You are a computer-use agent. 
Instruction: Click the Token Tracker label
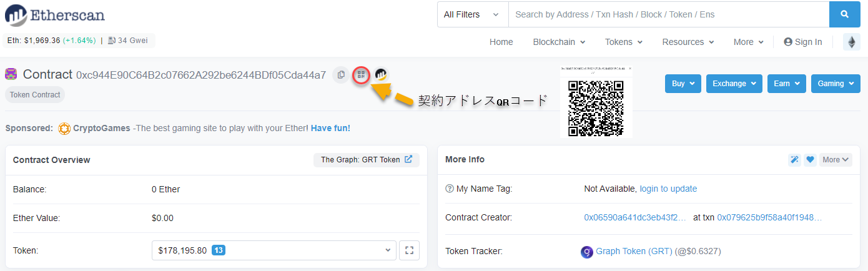pyautogui.click(x=474, y=251)
